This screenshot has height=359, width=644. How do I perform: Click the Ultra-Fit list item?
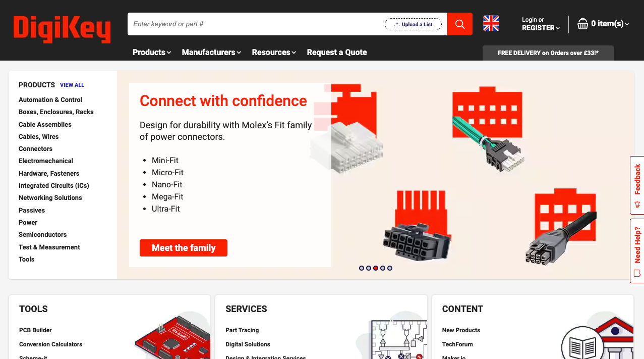(x=165, y=209)
